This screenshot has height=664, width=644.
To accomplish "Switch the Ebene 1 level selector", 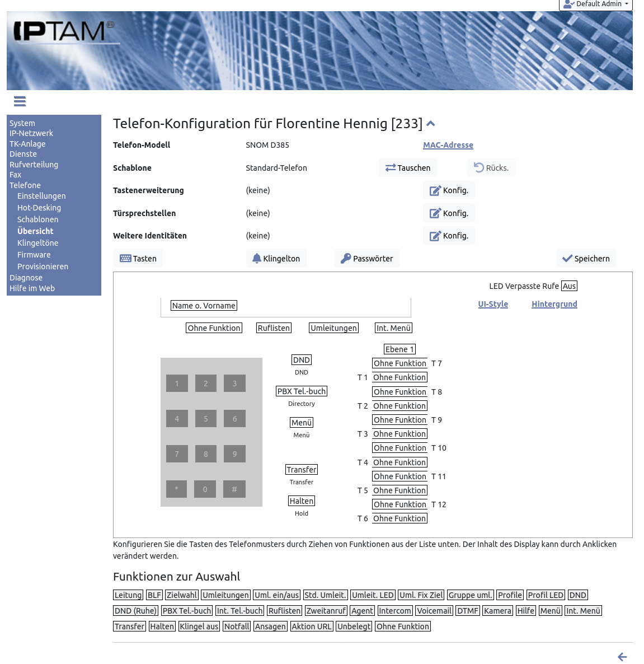I will pyautogui.click(x=399, y=349).
